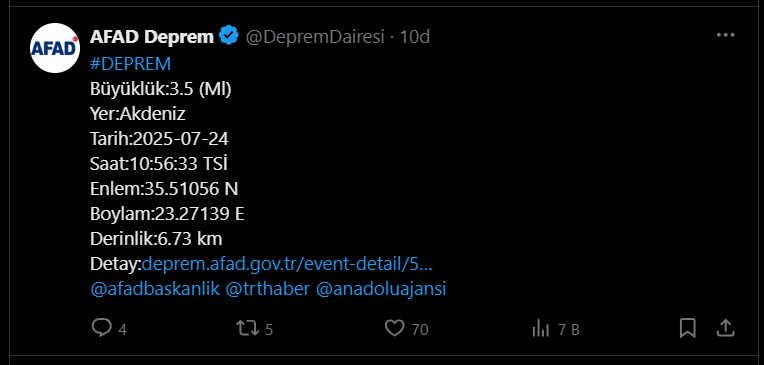Like the tweet with heart icon
Screen dimensions: 764x365
395,328
